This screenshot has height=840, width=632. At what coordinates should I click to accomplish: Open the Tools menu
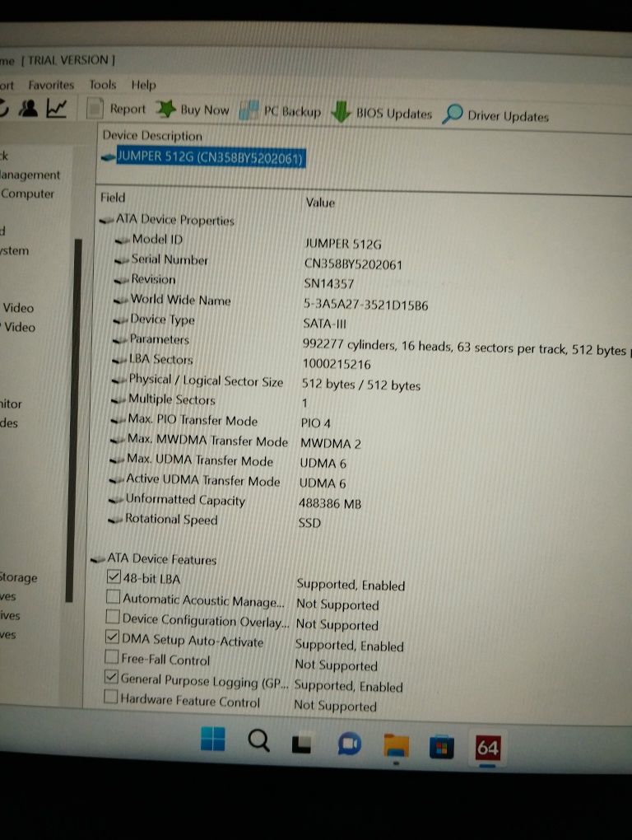point(102,85)
